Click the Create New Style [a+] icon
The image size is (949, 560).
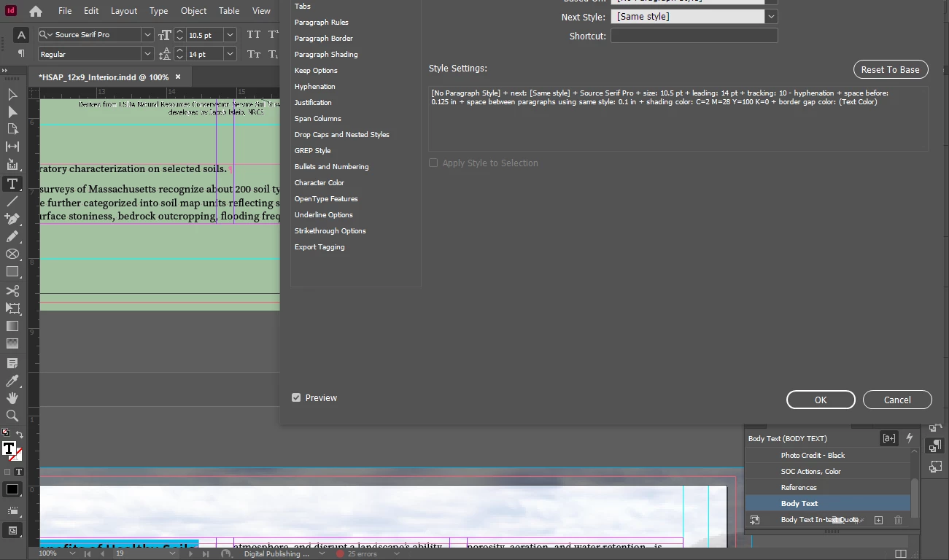pos(888,438)
